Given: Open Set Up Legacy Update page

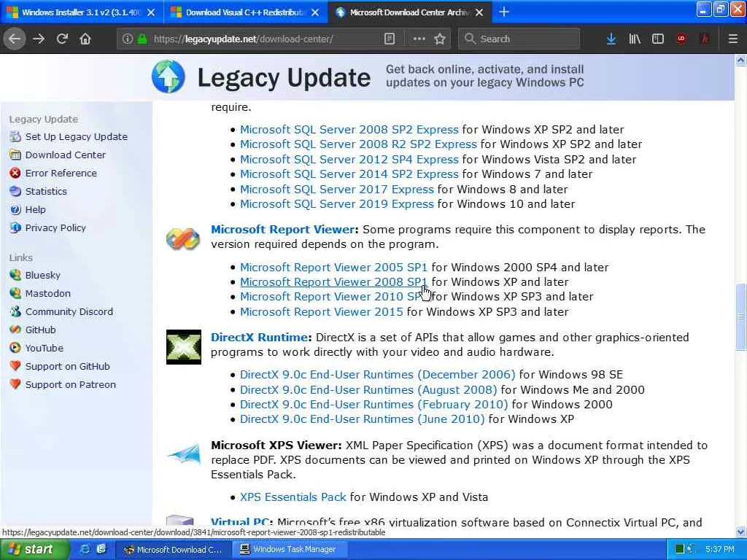Looking at the screenshot, I should point(76,136).
